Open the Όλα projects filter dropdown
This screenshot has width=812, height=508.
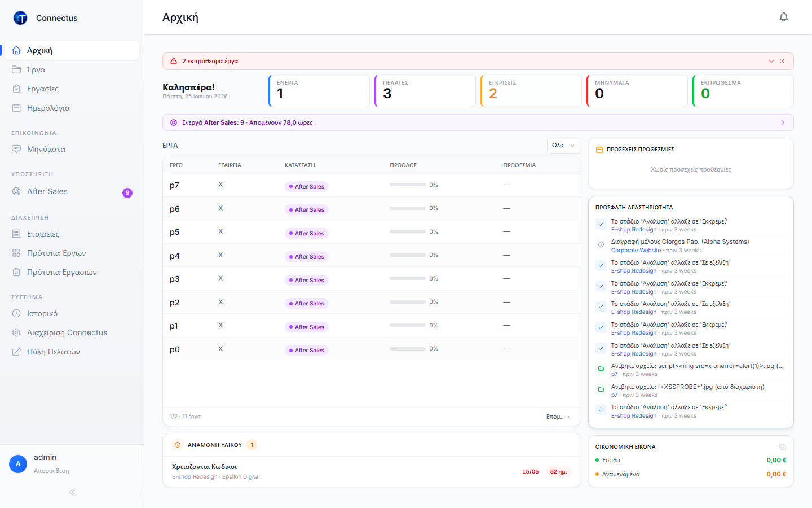(x=564, y=146)
